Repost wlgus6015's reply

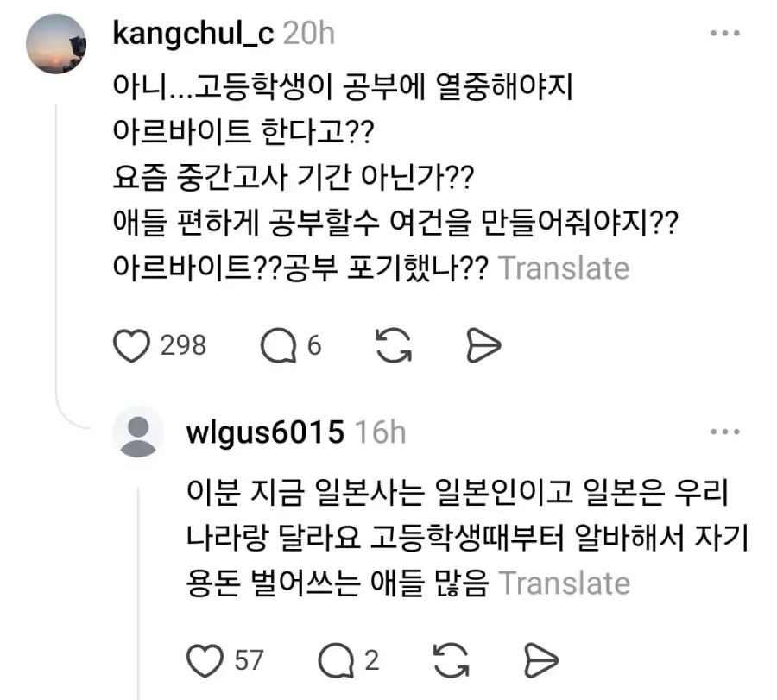453,659
